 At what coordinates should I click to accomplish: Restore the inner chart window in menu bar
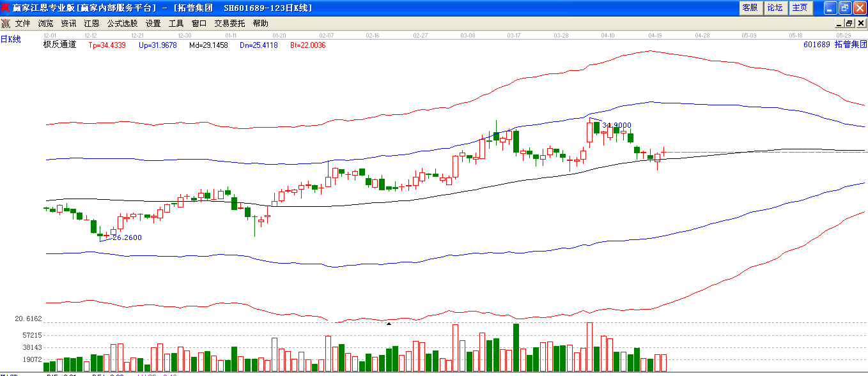[x=849, y=23]
